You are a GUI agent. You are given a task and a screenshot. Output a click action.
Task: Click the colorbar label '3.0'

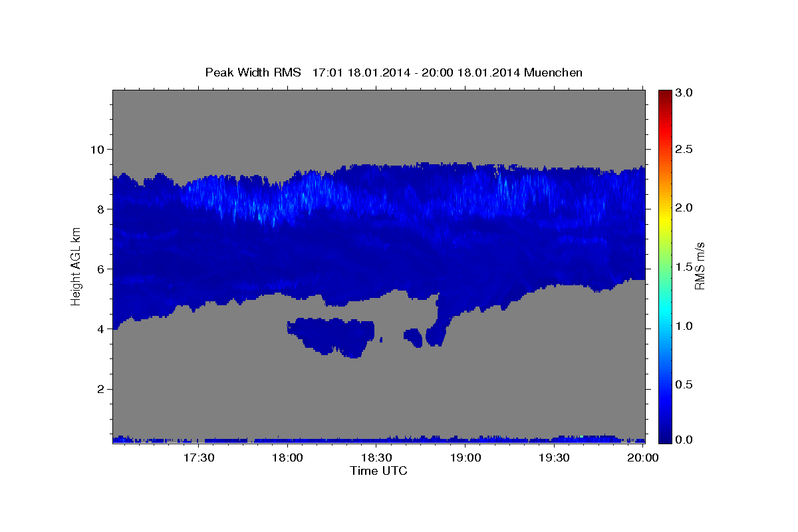point(684,93)
